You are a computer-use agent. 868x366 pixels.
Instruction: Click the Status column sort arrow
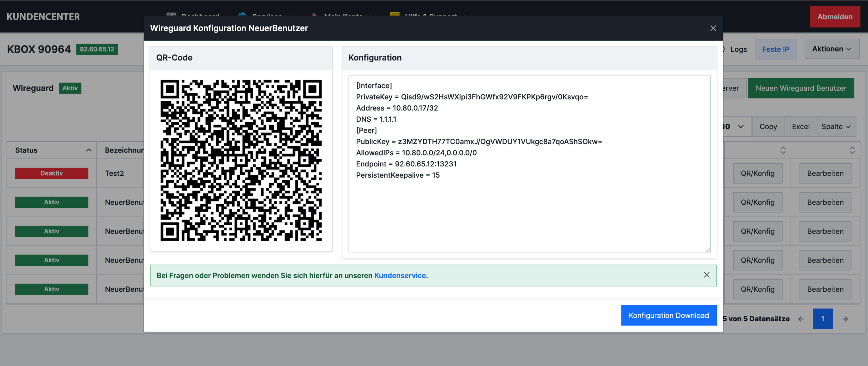(88, 150)
